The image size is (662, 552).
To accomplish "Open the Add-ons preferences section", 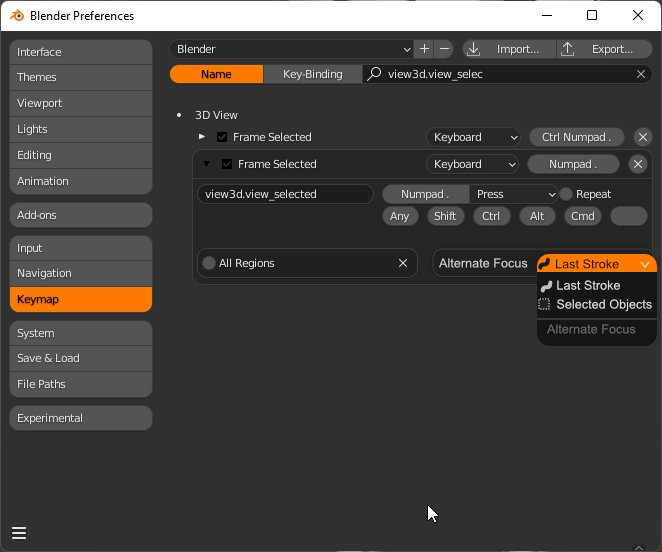I will (x=81, y=215).
